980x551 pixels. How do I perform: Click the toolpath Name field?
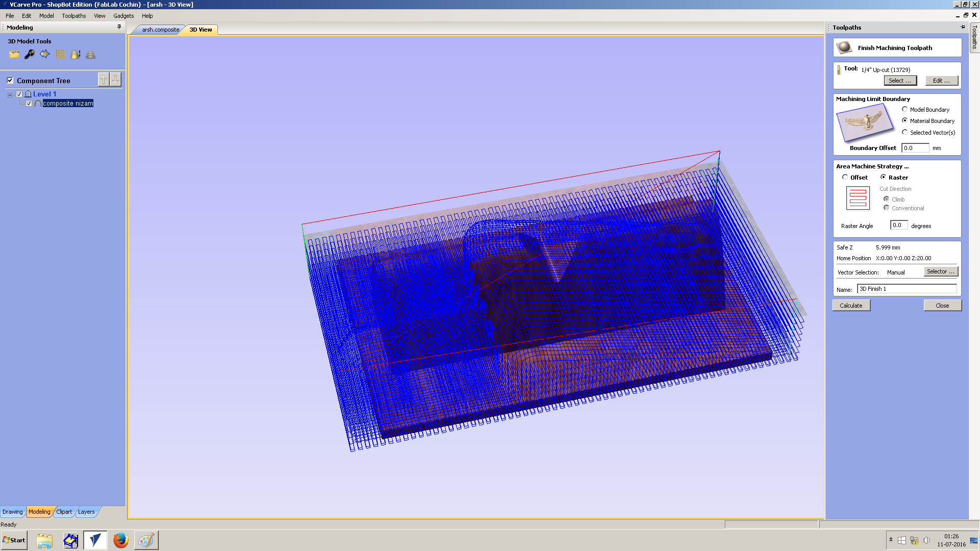[x=907, y=289]
